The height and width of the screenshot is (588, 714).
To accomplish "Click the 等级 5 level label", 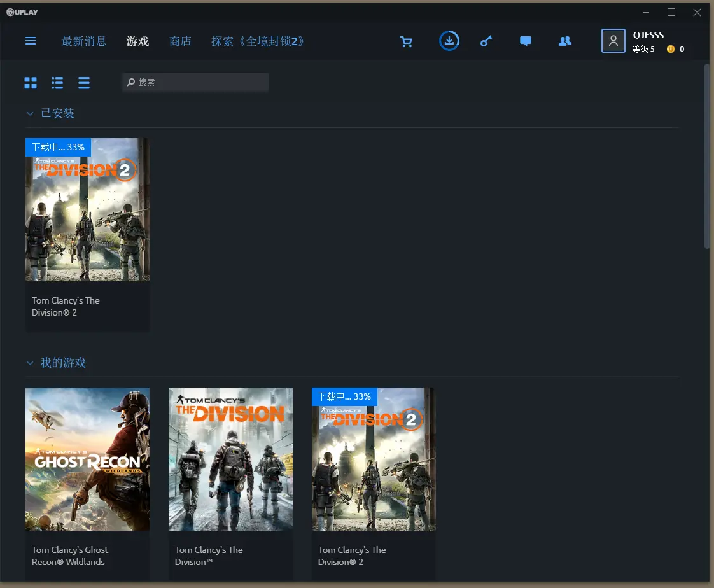I will coord(643,49).
